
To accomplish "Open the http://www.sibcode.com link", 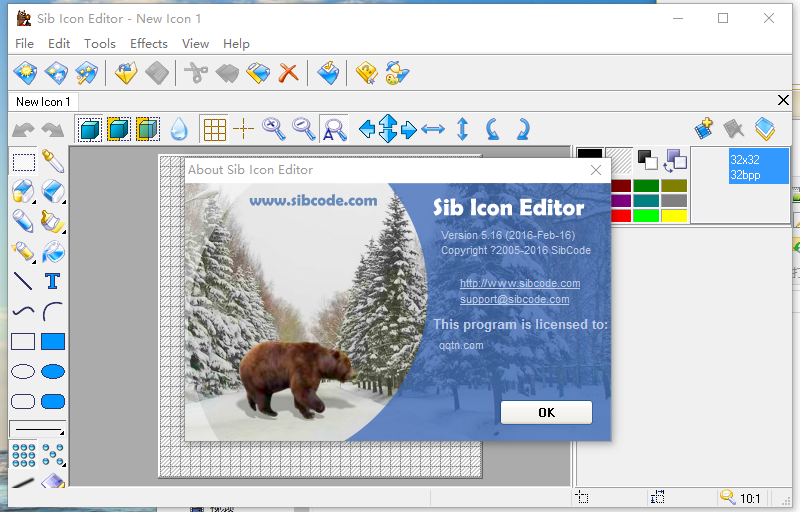I will [x=520, y=283].
